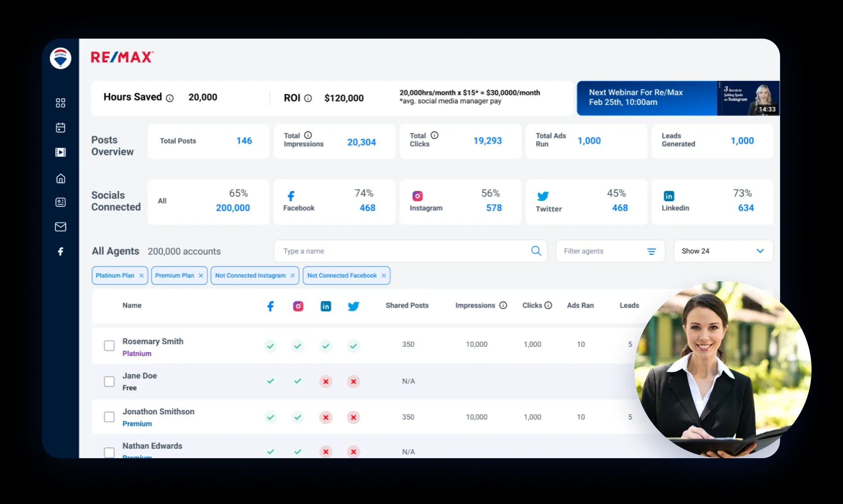Open the Show 24 dropdown
843x504 pixels.
723,251
